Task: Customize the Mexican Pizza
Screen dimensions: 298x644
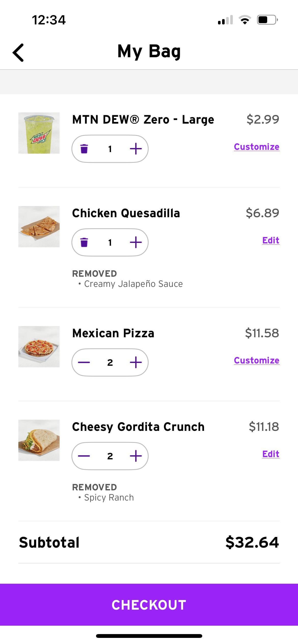Action: tap(256, 360)
